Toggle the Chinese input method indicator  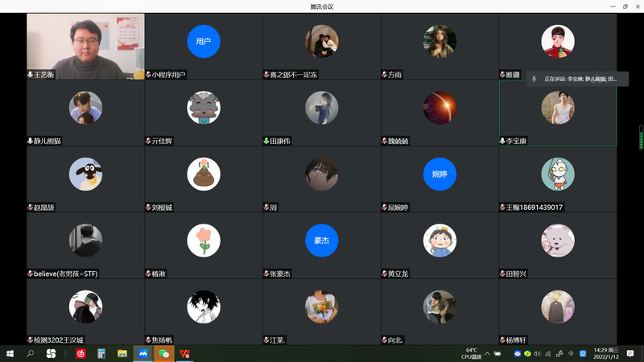click(x=571, y=353)
